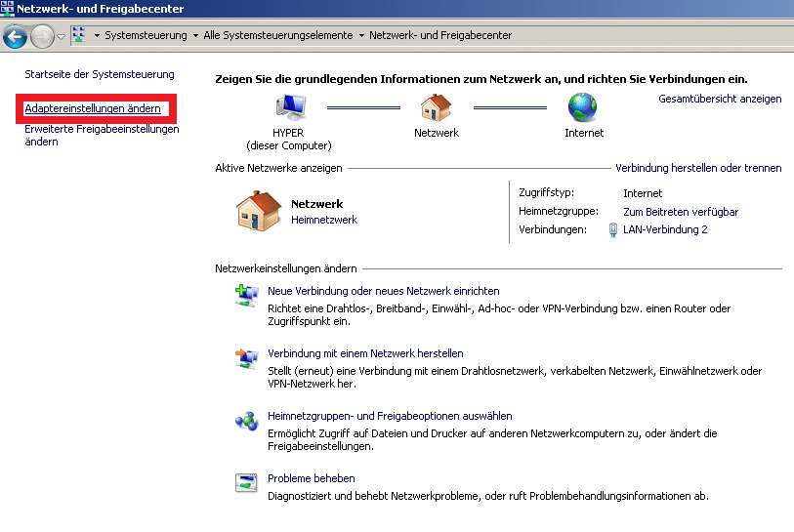Open LAN-Verbindung 2 connection link
The height and width of the screenshot is (532, 794).
pyautogui.click(x=664, y=230)
